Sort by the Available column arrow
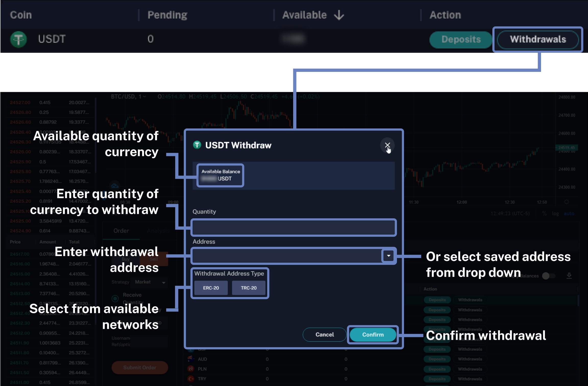 tap(339, 15)
